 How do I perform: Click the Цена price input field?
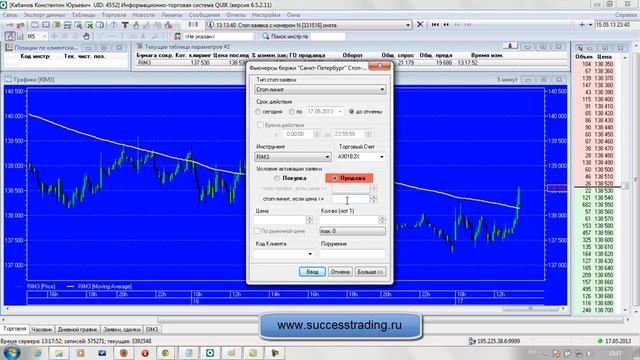(x=280, y=220)
